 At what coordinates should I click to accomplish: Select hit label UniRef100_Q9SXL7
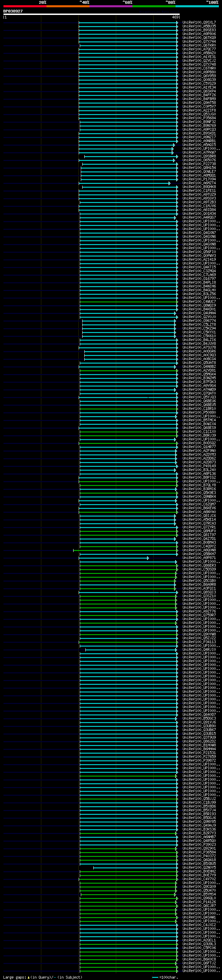coord(199,23)
